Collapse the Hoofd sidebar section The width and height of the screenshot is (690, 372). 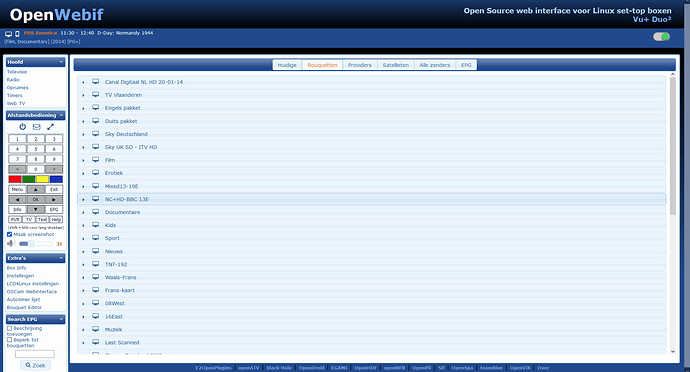pos(61,62)
